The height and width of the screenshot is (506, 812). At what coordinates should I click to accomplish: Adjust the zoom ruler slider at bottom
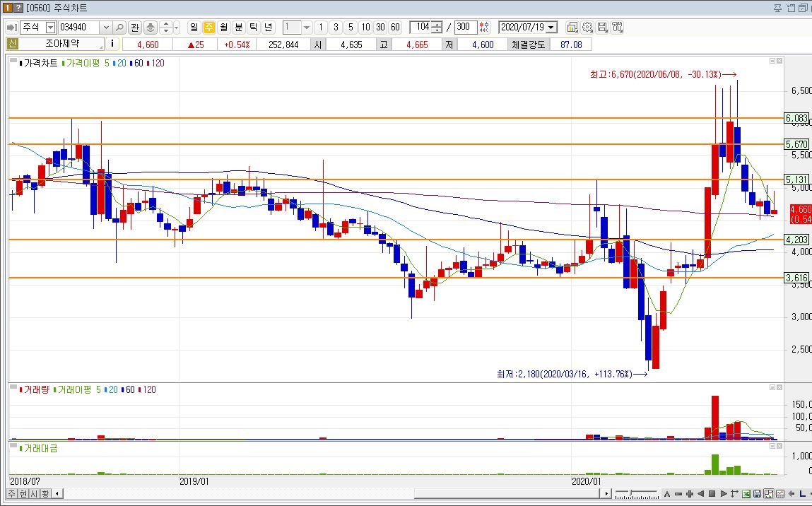tap(637, 493)
